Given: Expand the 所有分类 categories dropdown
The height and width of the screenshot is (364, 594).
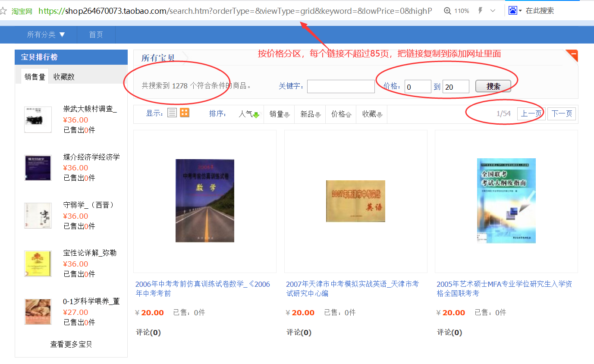Looking at the screenshot, I should click(x=46, y=35).
